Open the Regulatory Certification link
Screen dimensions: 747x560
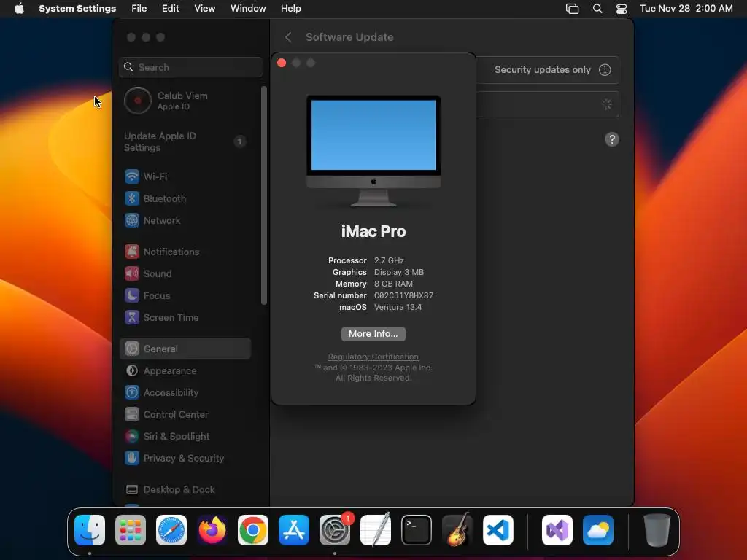373,357
